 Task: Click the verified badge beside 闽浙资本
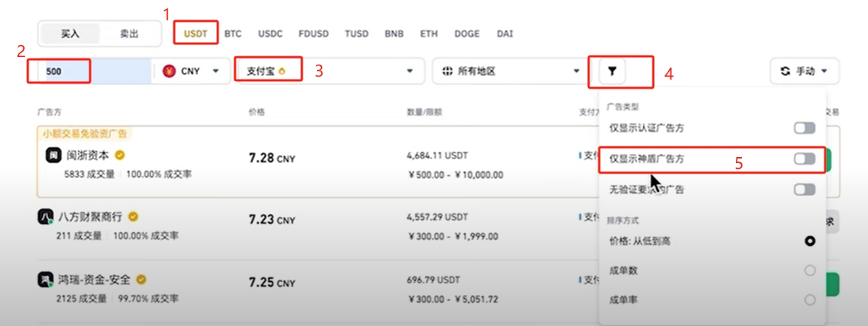point(119,155)
